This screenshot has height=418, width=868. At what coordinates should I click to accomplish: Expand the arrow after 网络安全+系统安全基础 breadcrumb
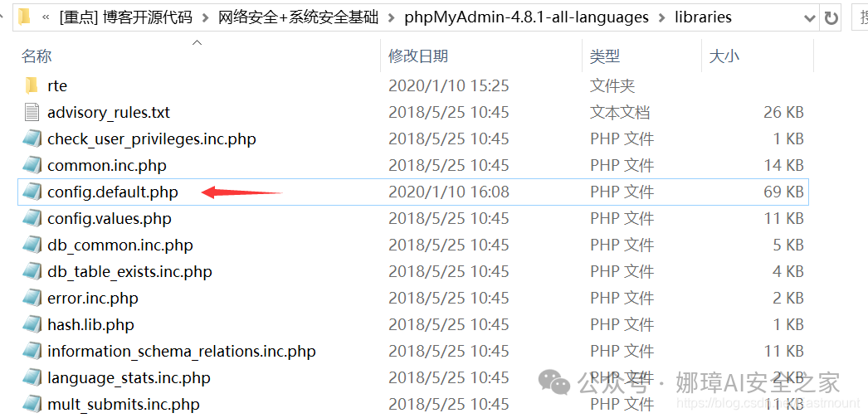tap(393, 17)
